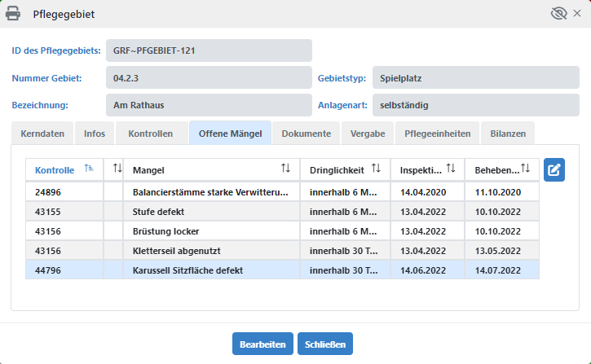Go to the Pflegeeinheiten tab
This screenshot has width=591, height=364.
tap(435, 134)
